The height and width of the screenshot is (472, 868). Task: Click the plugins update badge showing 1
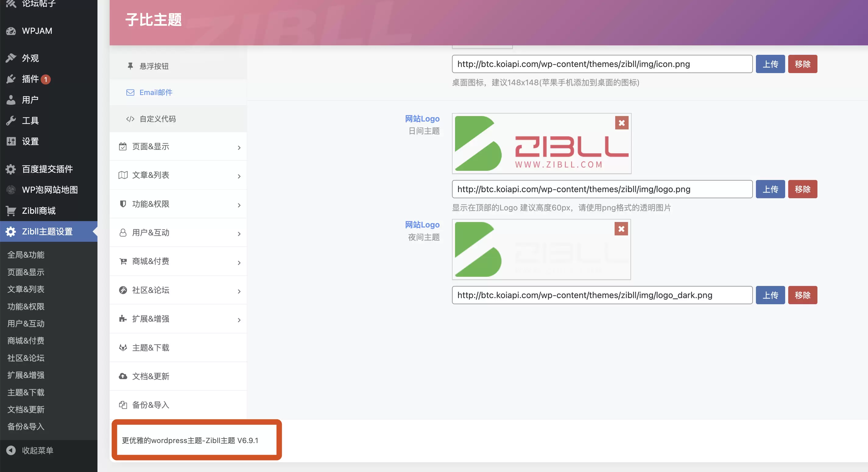(46, 79)
